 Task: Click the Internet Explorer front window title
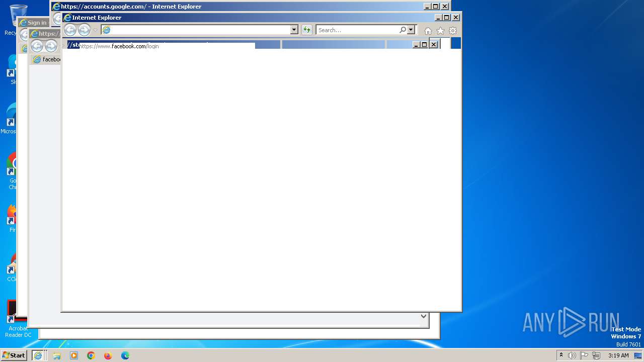[x=97, y=18]
